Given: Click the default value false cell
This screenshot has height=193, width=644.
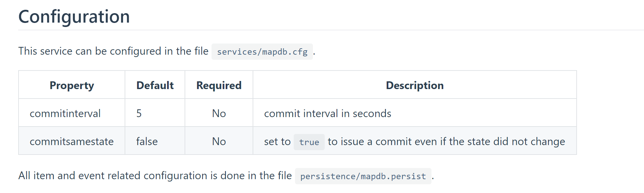Looking at the screenshot, I should pos(155,141).
